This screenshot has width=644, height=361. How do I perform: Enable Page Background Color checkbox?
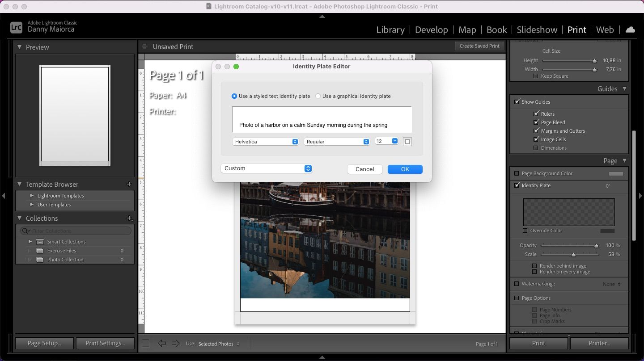coord(517,173)
